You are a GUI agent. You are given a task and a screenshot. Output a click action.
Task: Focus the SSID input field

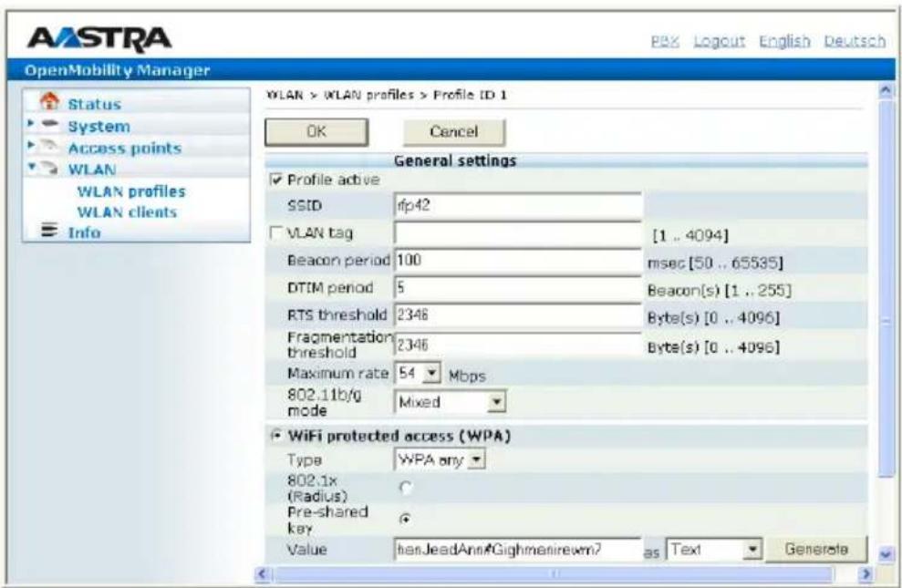pyautogui.click(x=518, y=205)
